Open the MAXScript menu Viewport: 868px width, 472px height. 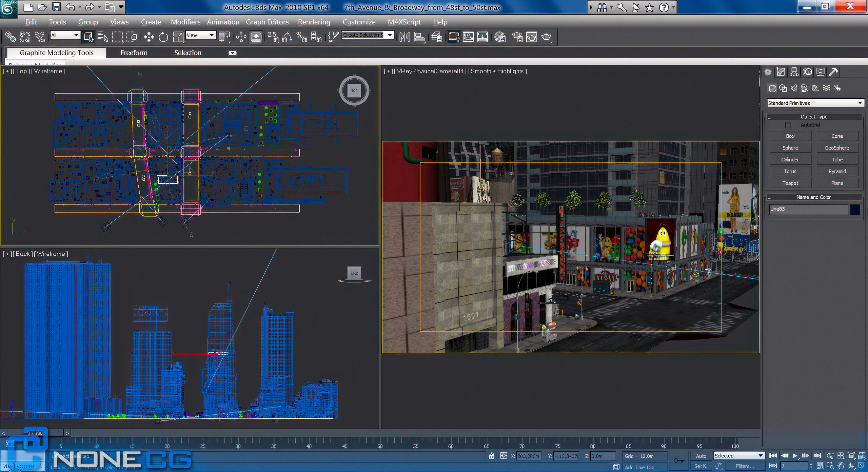(x=404, y=22)
